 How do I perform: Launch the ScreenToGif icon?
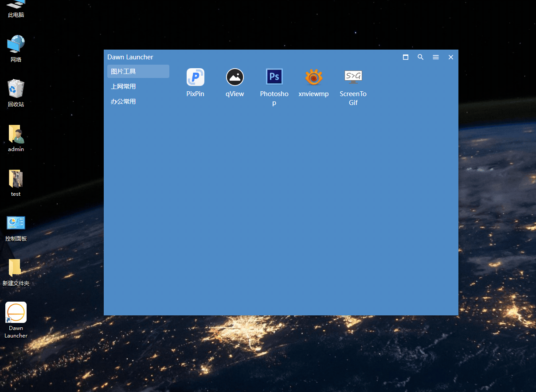point(353,77)
